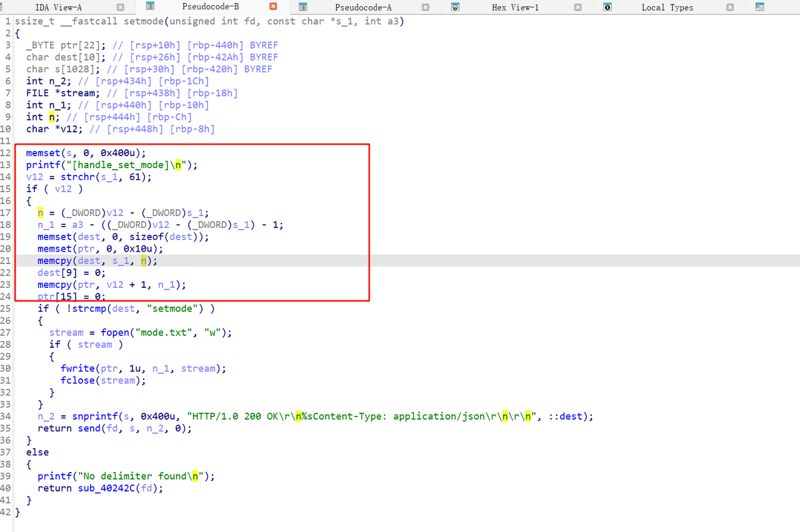800x532 pixels.
Task: Select the highlighted memcpy call on line 21
Action: pyautogui.click(x=54, y=261)
